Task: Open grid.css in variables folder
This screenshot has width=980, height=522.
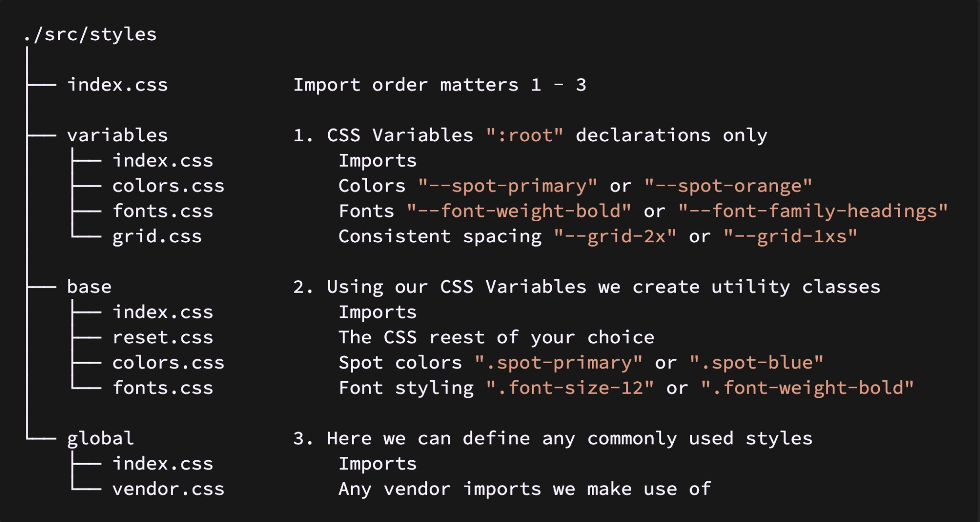Action: pyautogui.click(x=157, y=237)
